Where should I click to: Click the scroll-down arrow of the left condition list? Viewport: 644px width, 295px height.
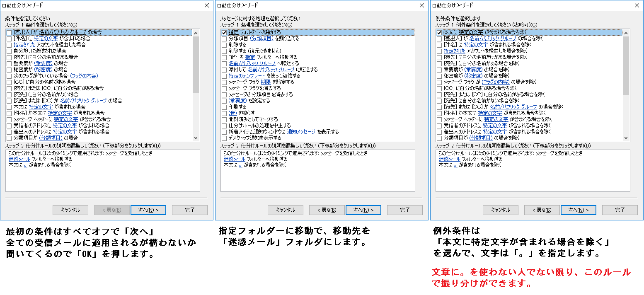(196, 138)
